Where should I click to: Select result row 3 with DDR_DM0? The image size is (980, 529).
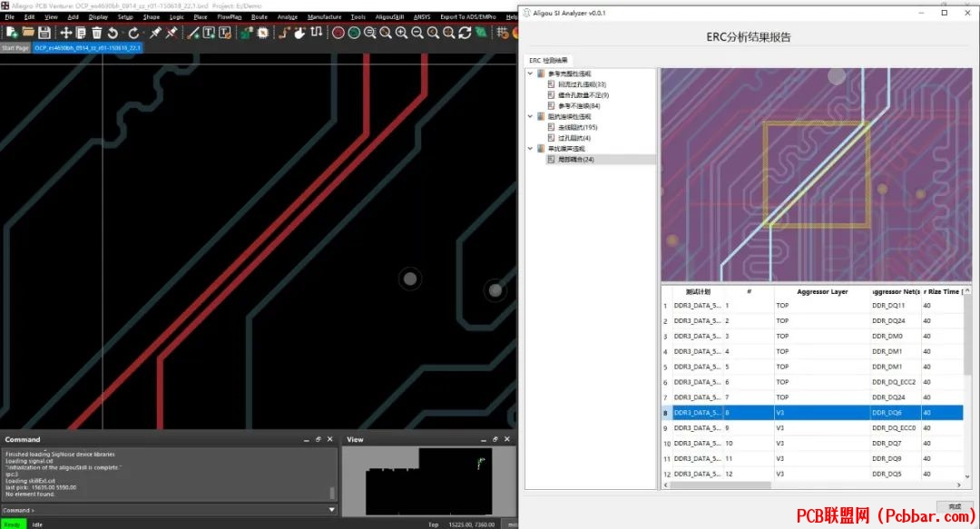point(812,337)
